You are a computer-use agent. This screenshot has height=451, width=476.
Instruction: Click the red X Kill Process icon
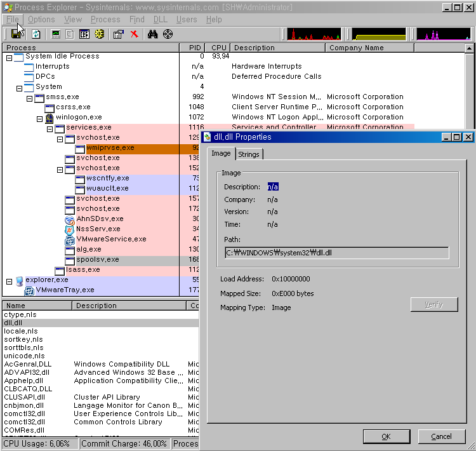pyautogui.click(x=134, y=34)
